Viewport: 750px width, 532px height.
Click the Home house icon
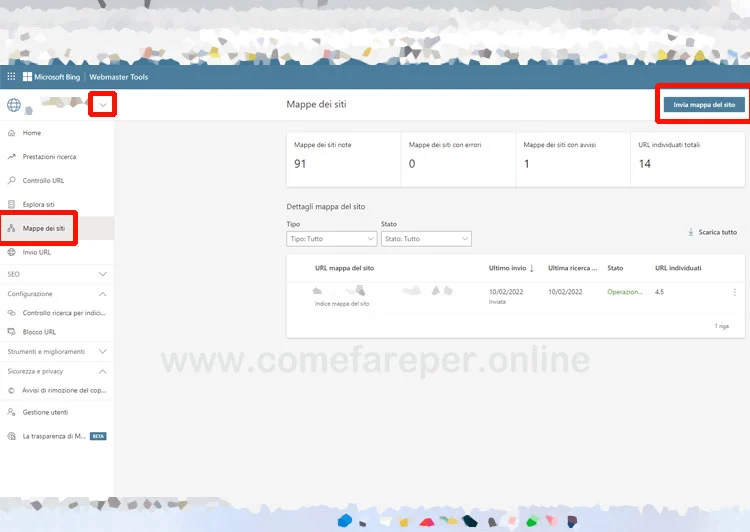point(11,133)
